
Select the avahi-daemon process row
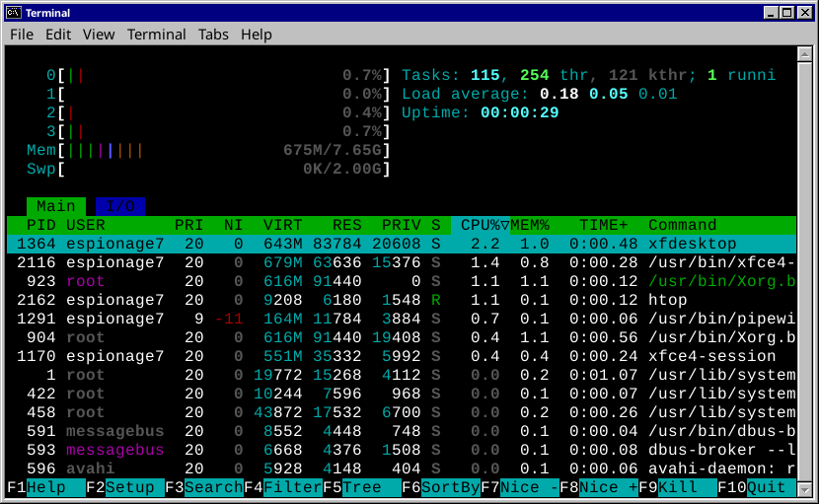pos(402,468)
